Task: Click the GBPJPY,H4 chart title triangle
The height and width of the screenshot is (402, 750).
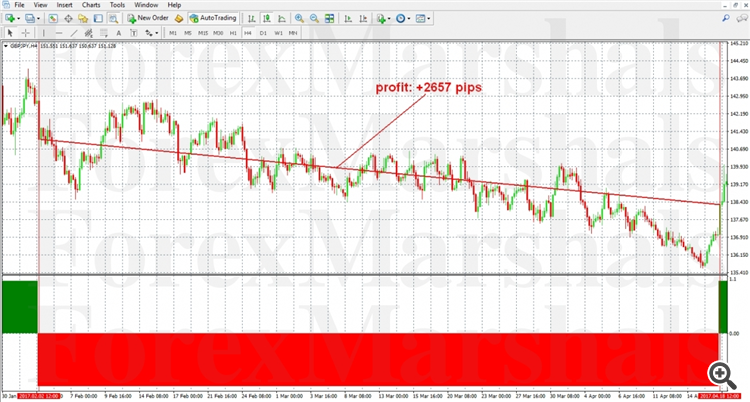Action: [x=6, y=46]
